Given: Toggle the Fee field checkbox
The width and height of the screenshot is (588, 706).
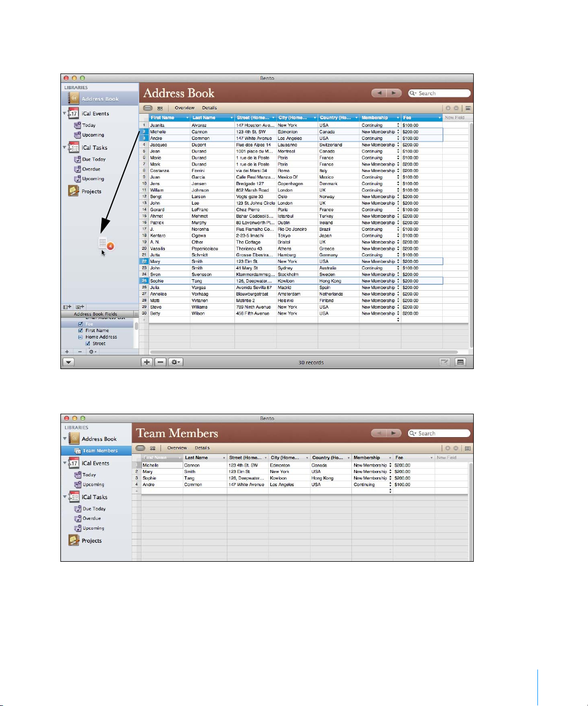Looking at the screenshot, I should [x=81, y=324].
